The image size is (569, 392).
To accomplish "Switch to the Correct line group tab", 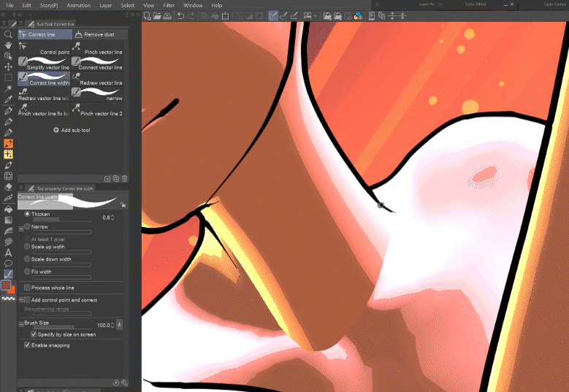I will point(45,34).
